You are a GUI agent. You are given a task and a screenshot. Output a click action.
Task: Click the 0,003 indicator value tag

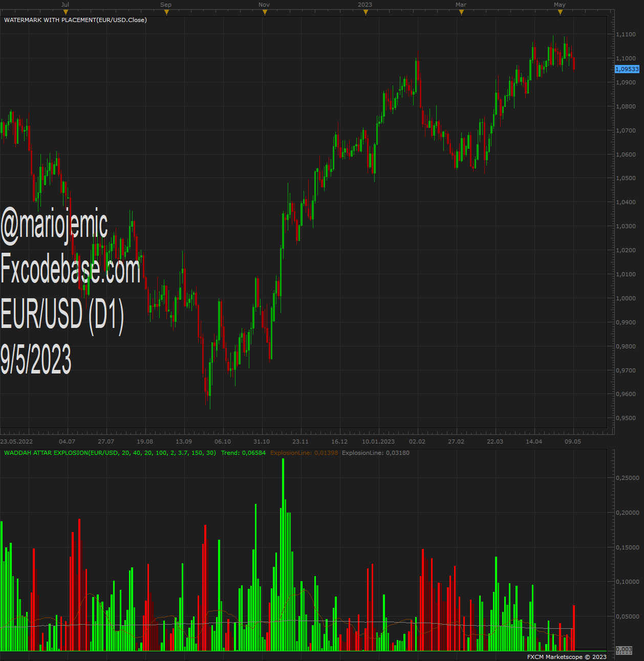tap(624, 650)
